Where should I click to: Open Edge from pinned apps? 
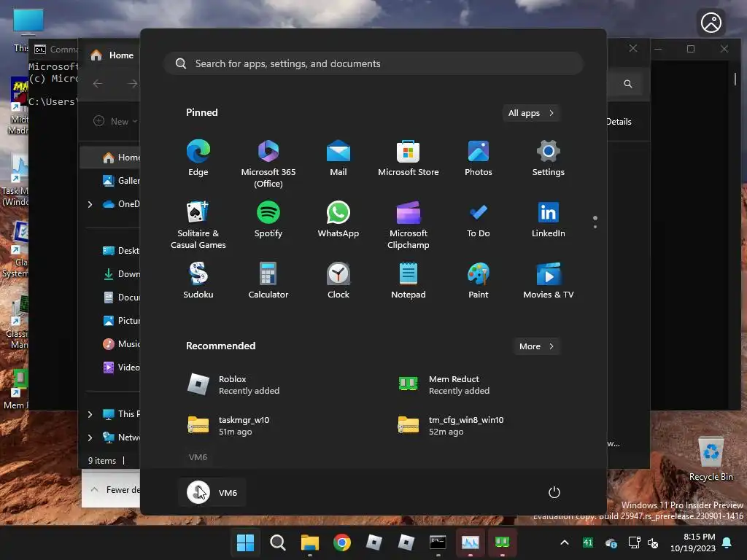pos(198,158)
